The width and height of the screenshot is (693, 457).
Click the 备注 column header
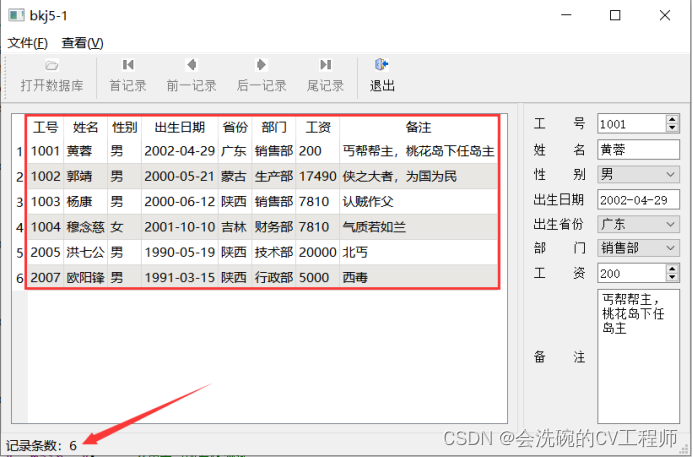coord(419,127)
